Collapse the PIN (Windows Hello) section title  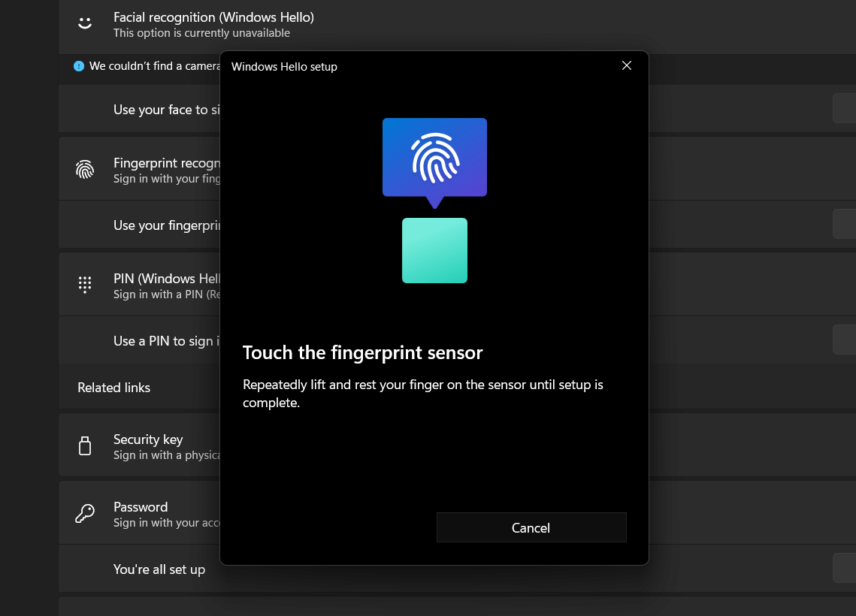165,279
